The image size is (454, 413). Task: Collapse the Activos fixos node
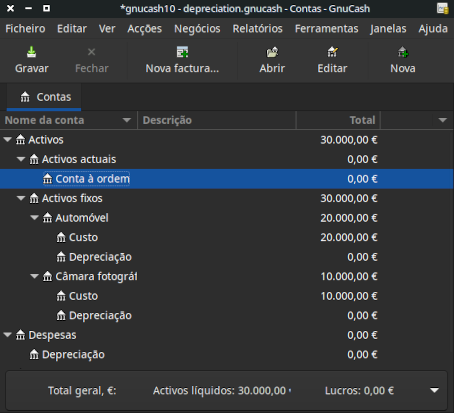pos(21,198)
